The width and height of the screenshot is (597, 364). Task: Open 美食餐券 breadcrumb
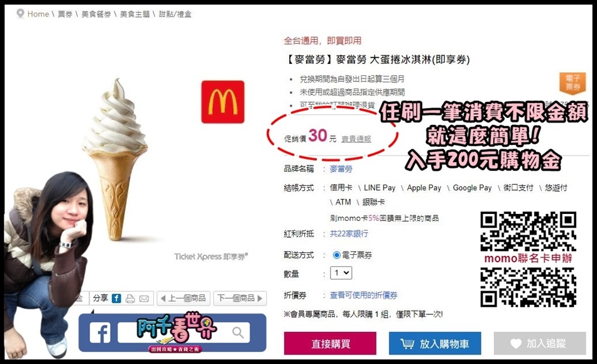[96, 14]
